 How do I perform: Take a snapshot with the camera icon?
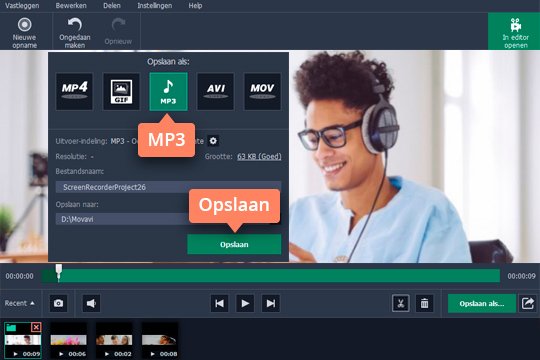(x=58, y=303)
